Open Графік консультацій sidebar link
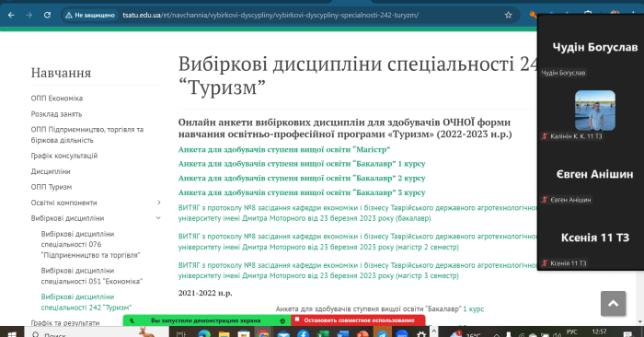 pos(64,156)
